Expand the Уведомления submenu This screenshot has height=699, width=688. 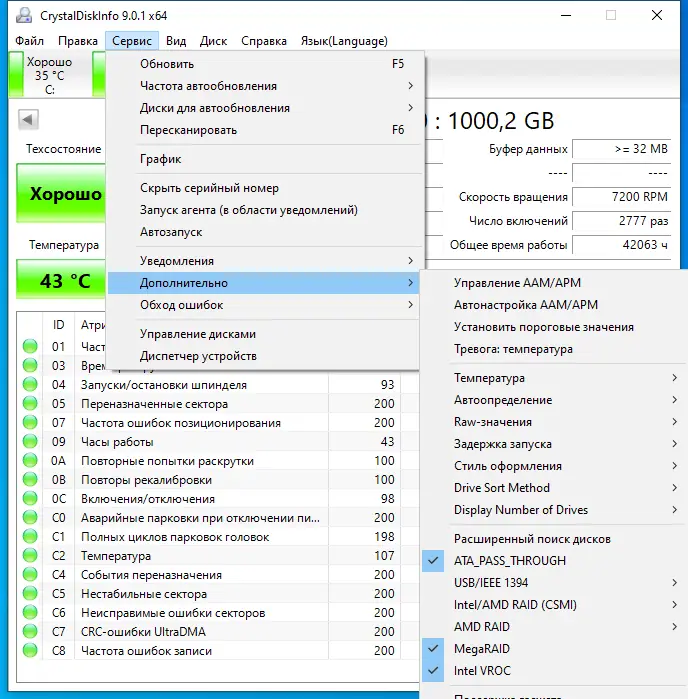[263, 261]
